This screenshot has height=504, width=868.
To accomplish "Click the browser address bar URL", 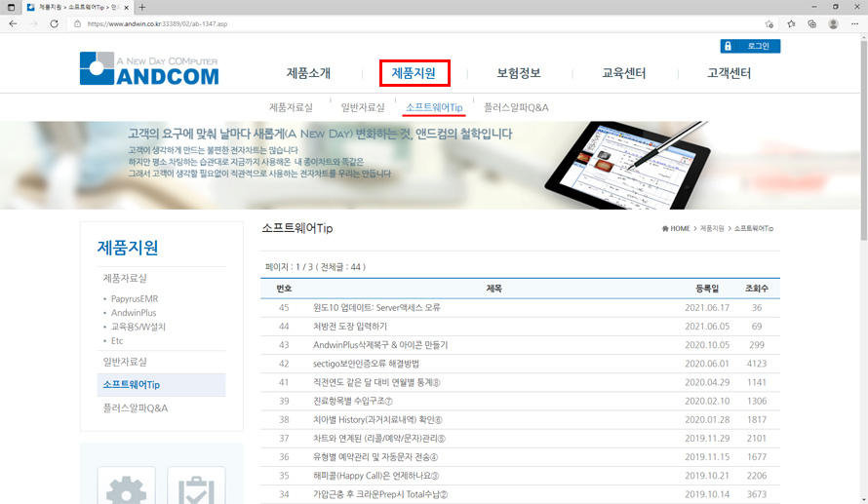I will [157, 23].
